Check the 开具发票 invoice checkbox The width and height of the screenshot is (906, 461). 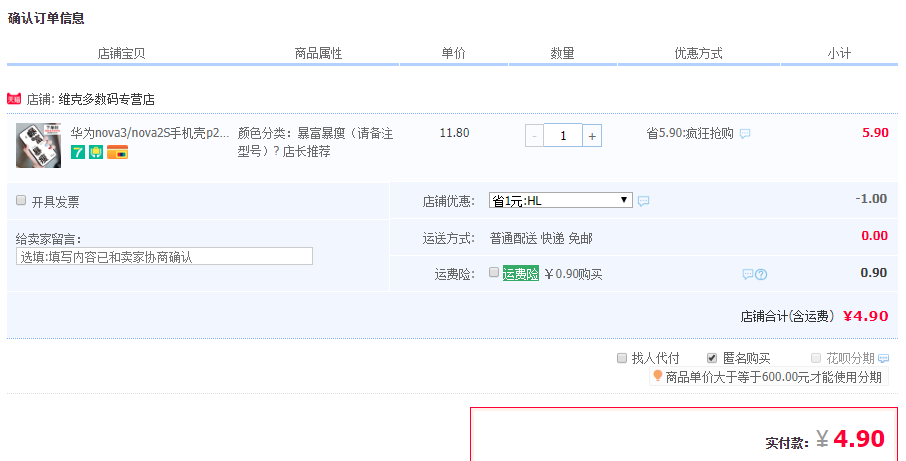click(x=21, y=200)
